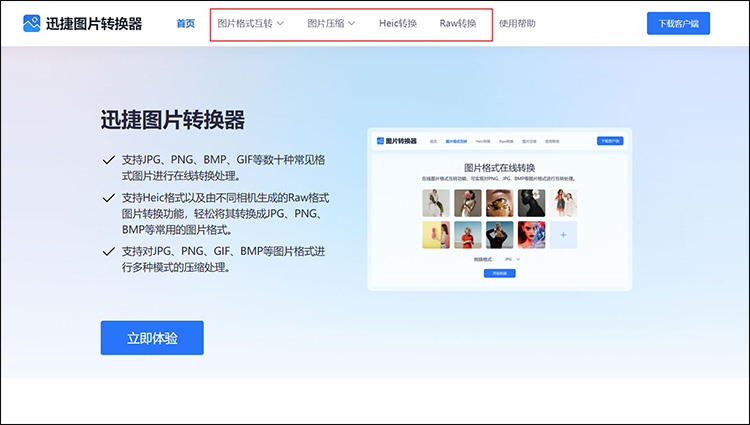Click the plus add-image tile in the preview
This screenshot has width=750, height=425.
(563, 235)
